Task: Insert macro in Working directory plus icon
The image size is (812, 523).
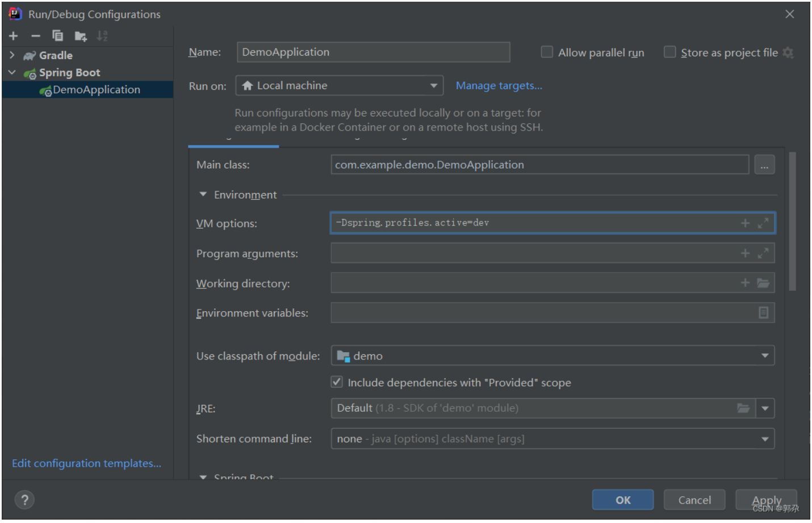Action: pos(745,283)
